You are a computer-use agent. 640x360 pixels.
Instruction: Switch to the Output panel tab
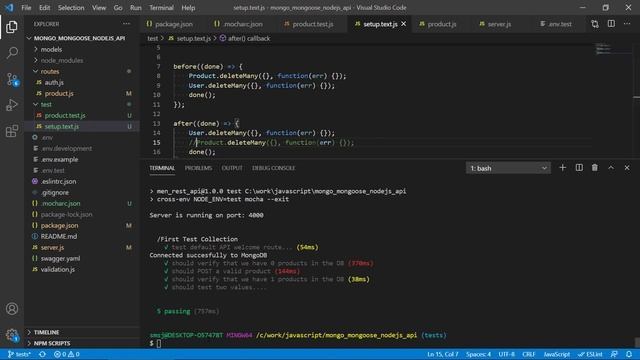coord(232,168)
